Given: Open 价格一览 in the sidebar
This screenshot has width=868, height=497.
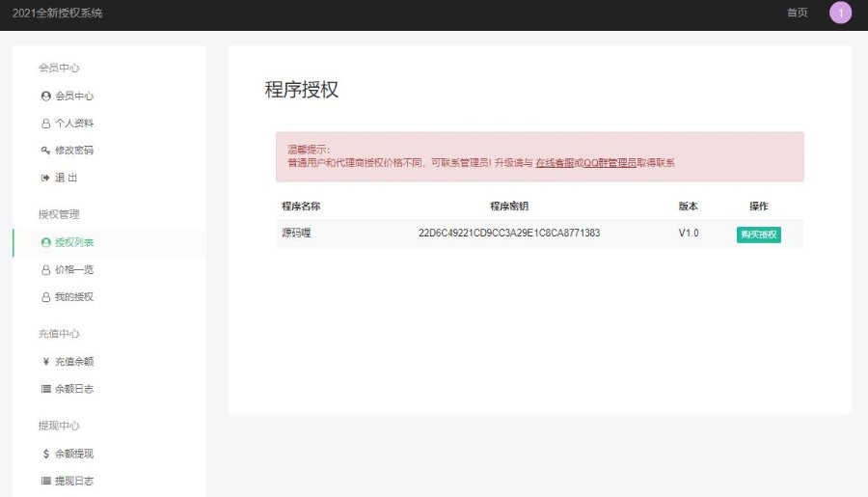Looking at the screenshot, I should click(73, 269).
